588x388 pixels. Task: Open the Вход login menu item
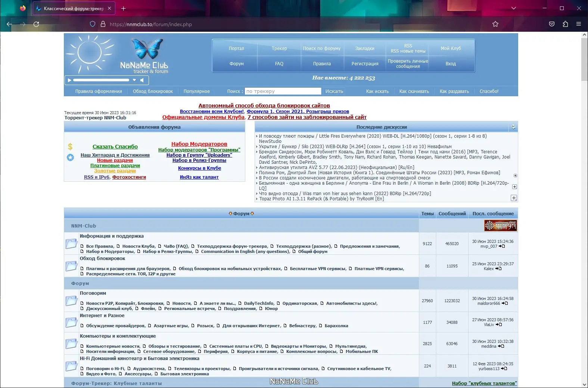pos(451,64)
